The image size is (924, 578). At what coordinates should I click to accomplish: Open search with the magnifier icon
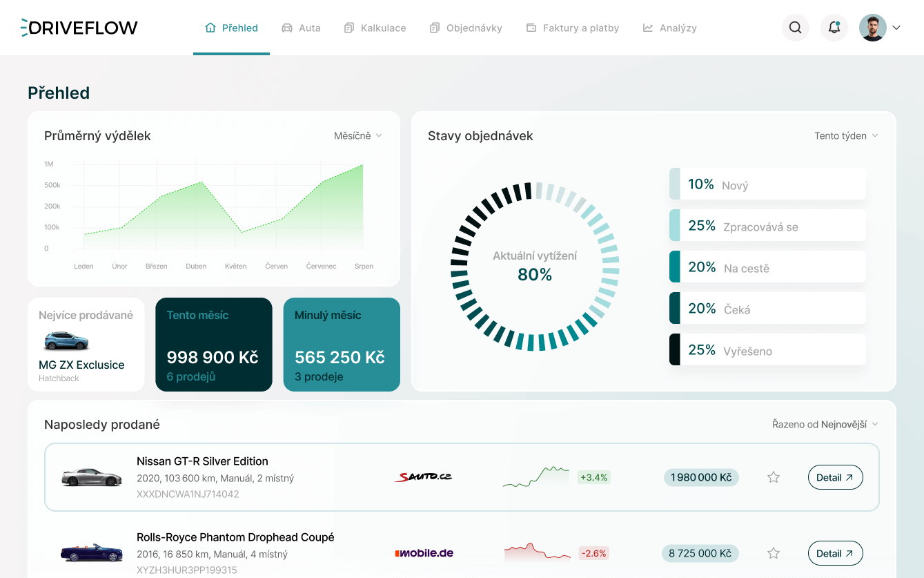[x=795, y=28]
